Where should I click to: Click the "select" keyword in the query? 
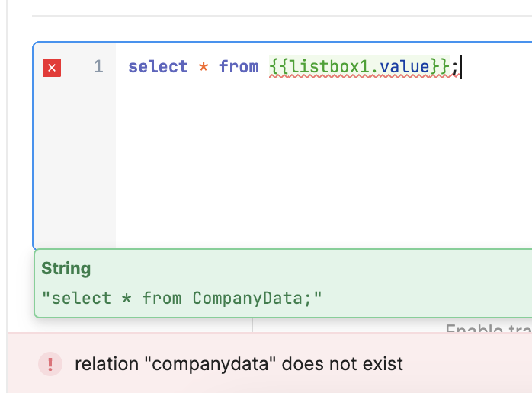coord(158,67)
